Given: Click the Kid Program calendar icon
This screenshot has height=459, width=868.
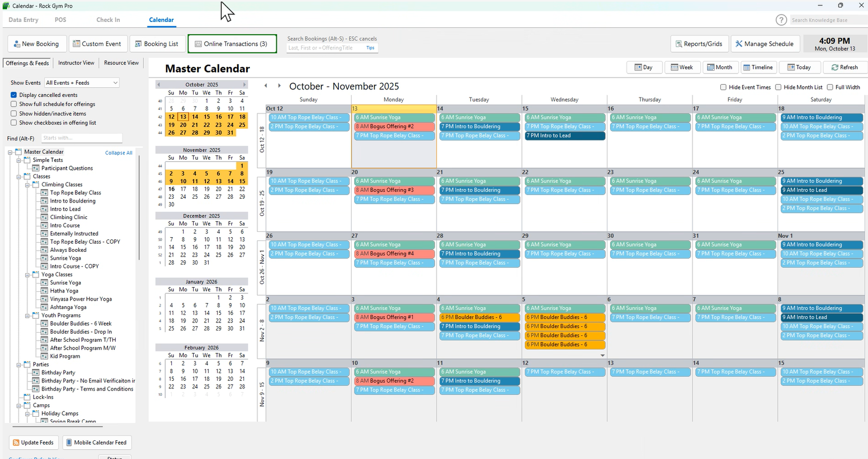Looking at the screenshot, I should coord(45,356).
